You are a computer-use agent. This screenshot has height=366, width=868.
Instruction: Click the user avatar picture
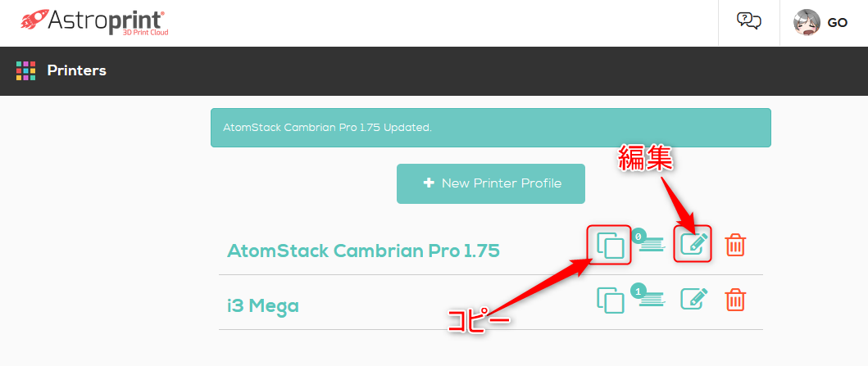pos(807,23)
